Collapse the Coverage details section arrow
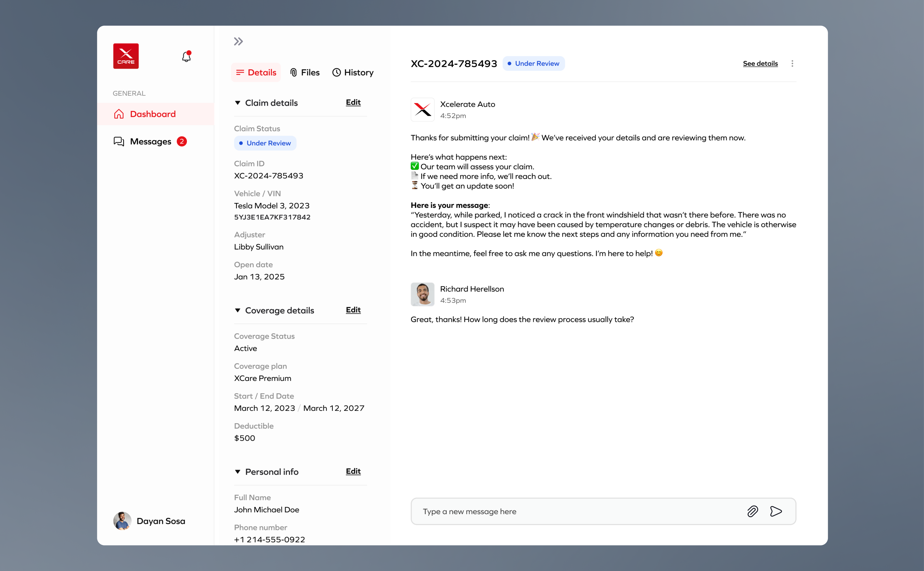 point(237,310)
